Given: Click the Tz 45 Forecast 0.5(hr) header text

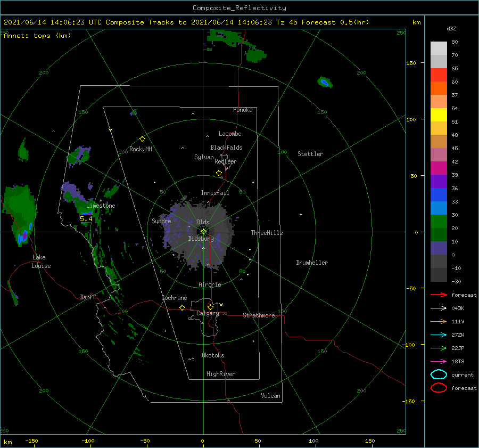Looking at the screenshot, I should pyautogui.click(x=323, y=22).
